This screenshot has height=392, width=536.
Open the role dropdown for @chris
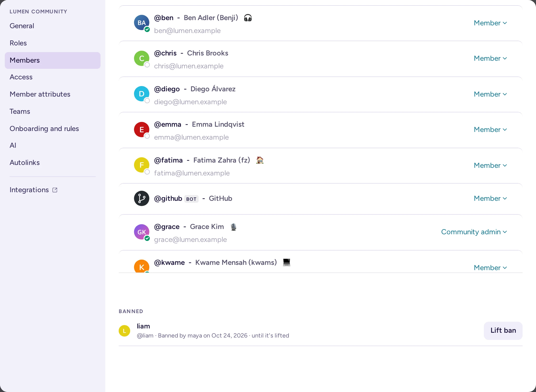(x=491, y=58)
